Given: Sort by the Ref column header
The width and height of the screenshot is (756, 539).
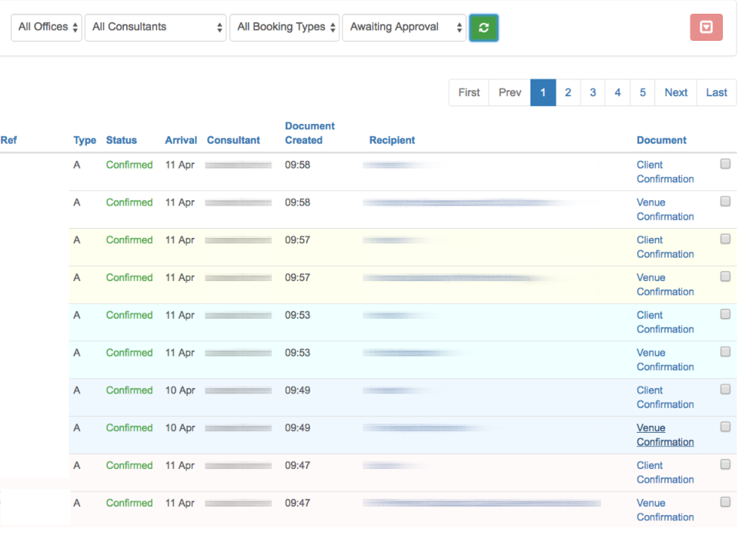Looking at the screenshot, I should (x=8, y=140).
